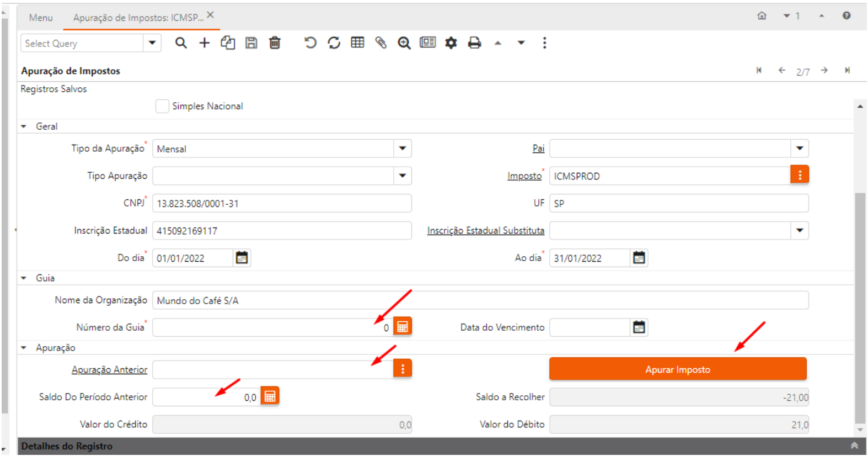Toggle grid view icon in toolbar

357,43
